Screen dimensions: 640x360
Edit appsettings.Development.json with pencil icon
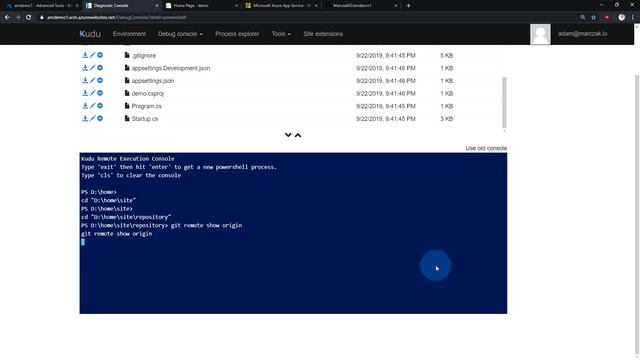92,68
